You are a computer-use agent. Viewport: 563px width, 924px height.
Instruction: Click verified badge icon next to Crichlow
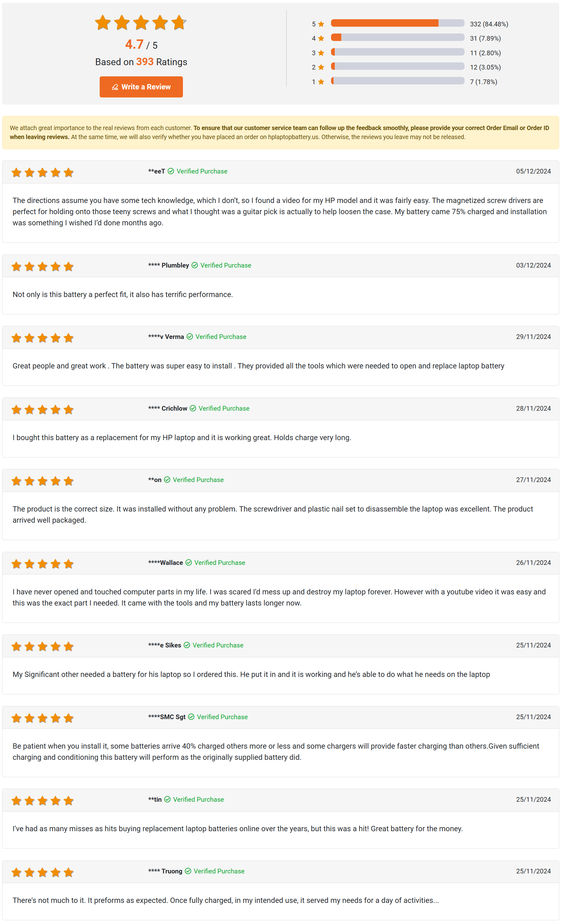pos(193,408)
